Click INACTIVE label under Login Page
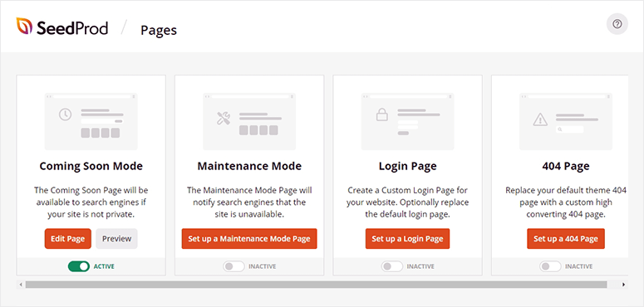Image resolution: width=644 pixels, height=307 pixels. [x=420, y=266]
